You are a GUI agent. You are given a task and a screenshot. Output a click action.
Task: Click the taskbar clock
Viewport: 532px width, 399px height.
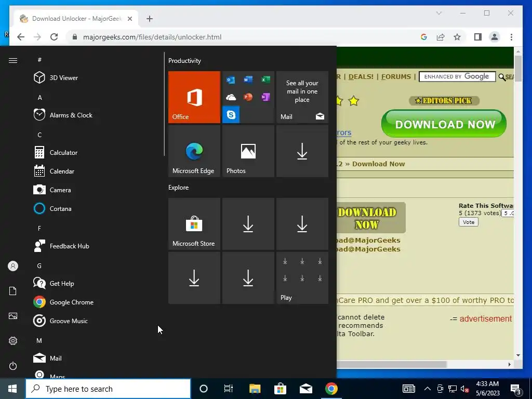click(x=487, y=389)
